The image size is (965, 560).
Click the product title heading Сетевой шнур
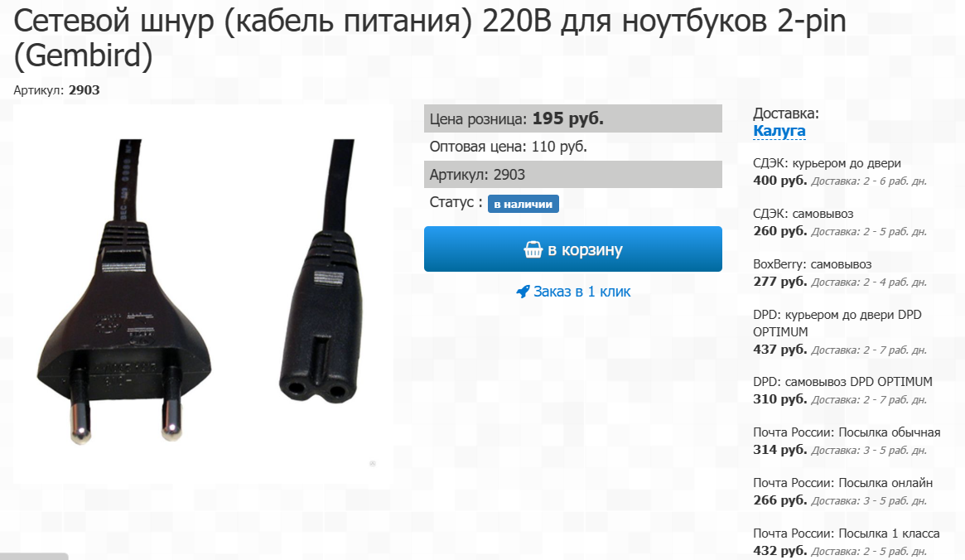click(x=430, y=38)
